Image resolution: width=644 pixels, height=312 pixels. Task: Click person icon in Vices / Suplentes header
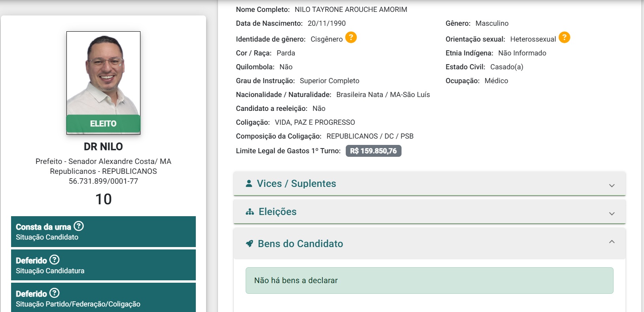[249, 183]
